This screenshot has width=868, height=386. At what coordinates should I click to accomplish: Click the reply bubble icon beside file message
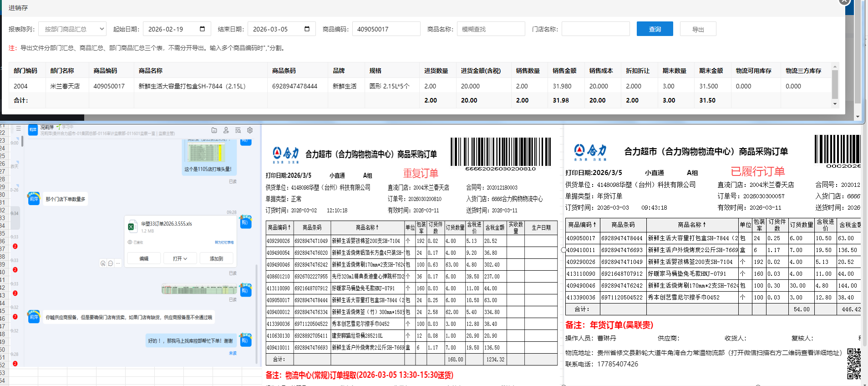coord(111,263)
